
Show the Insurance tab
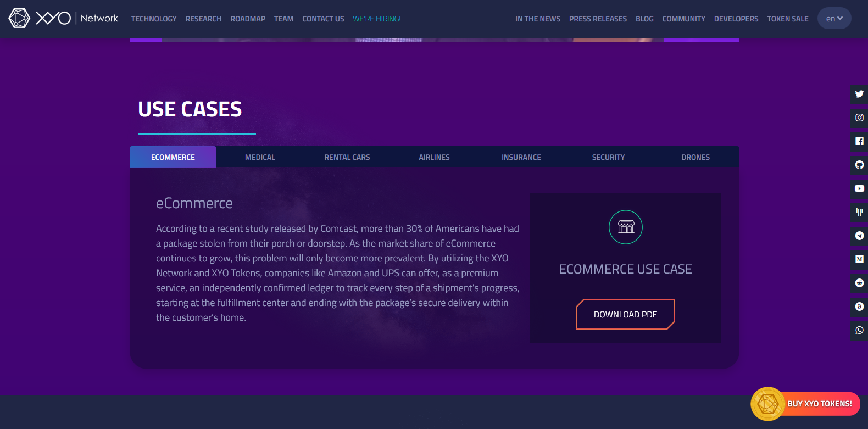(521, 157)
